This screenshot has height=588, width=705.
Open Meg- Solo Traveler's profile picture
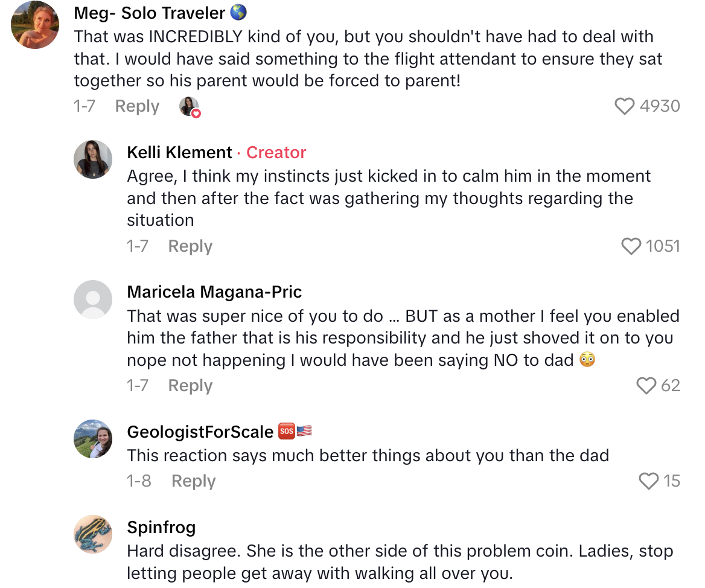[x=36, y=25]
